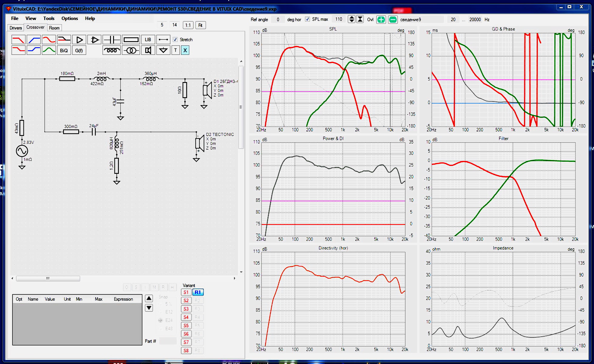The width and height of the screenshot is (594, 364).
Task: Add a resistor component
Action: [x=131, y=40]
